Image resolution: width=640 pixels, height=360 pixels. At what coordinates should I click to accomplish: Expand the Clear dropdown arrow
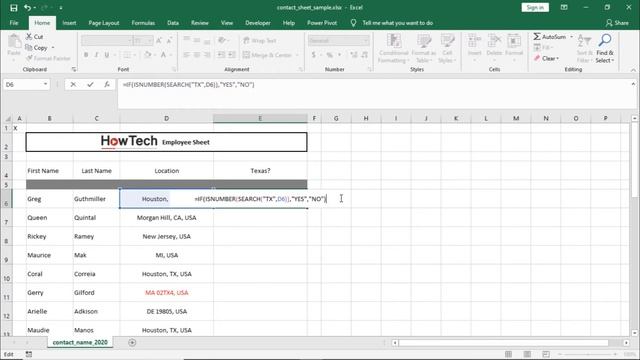coord(558,58)
